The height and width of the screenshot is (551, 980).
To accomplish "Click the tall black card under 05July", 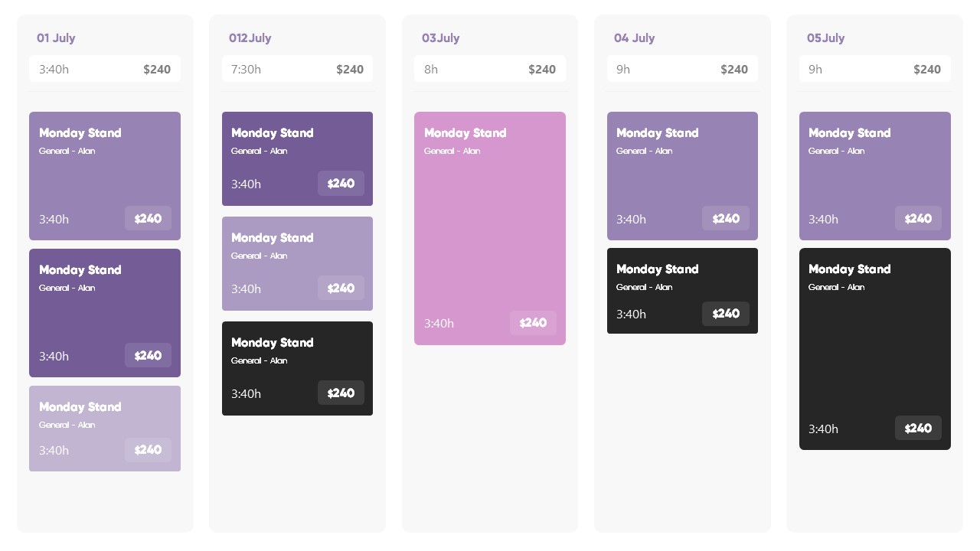I will (874, 349).
